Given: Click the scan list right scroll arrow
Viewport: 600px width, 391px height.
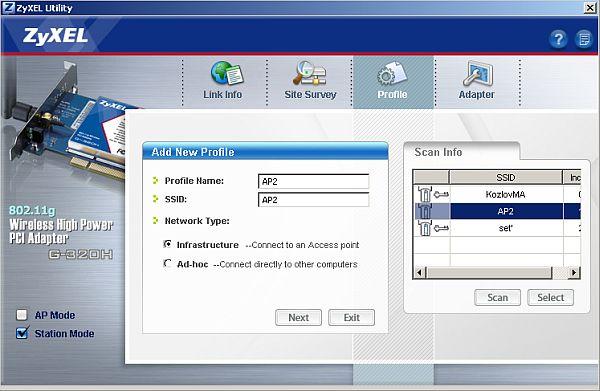Looking at the screenshot, I should 574,272.
